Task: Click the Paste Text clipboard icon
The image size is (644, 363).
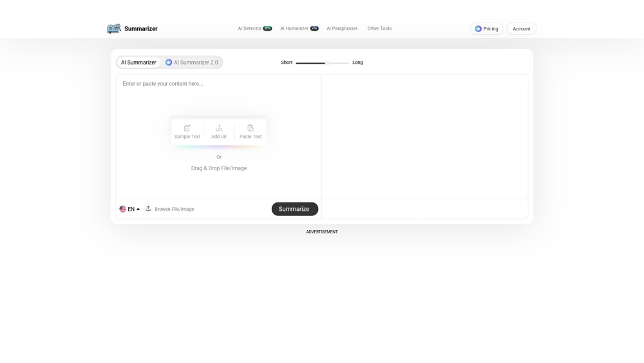Action: 251,128
